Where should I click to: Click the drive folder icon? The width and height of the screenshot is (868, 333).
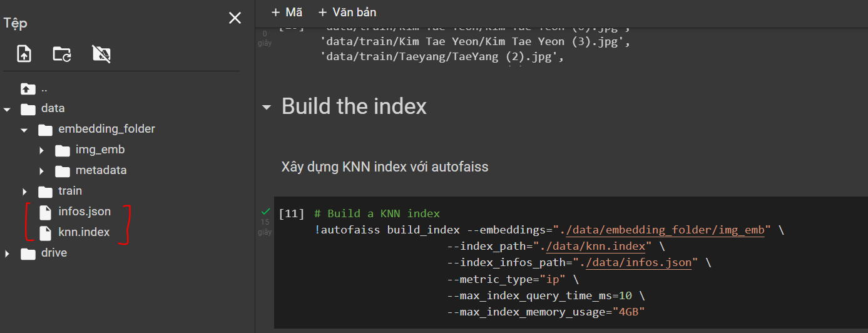coord(28,254)
